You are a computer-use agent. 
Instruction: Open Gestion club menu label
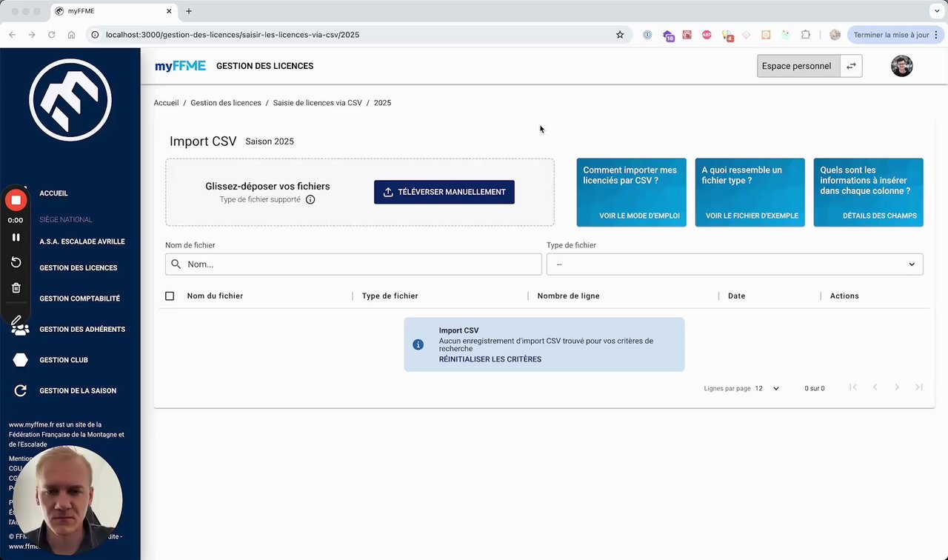pos(64,360)
